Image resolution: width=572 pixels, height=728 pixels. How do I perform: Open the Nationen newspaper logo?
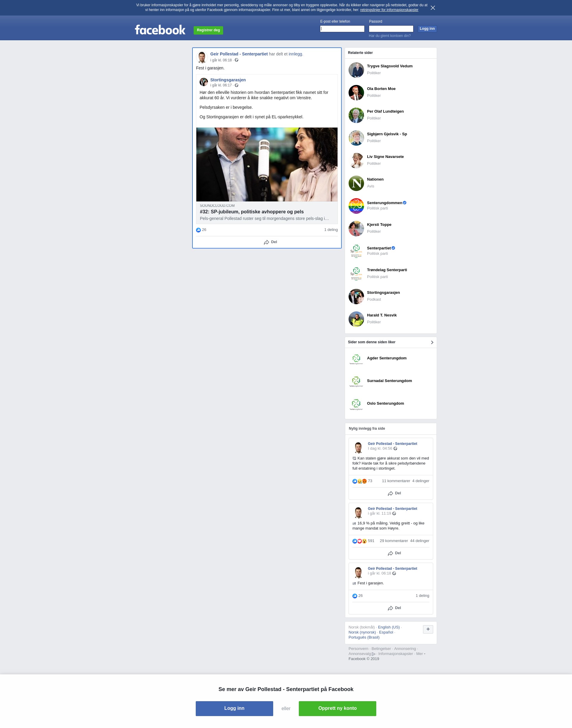(x=356, y=183)
